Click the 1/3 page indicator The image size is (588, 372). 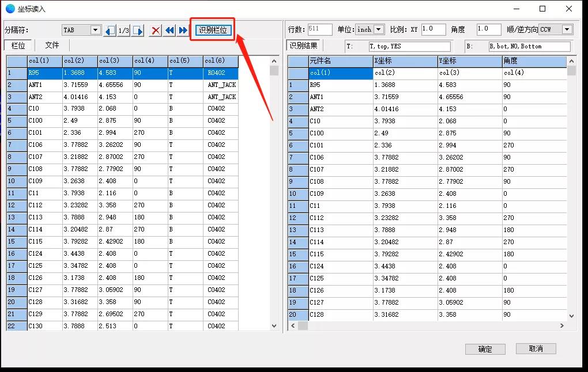click(124, 31)
